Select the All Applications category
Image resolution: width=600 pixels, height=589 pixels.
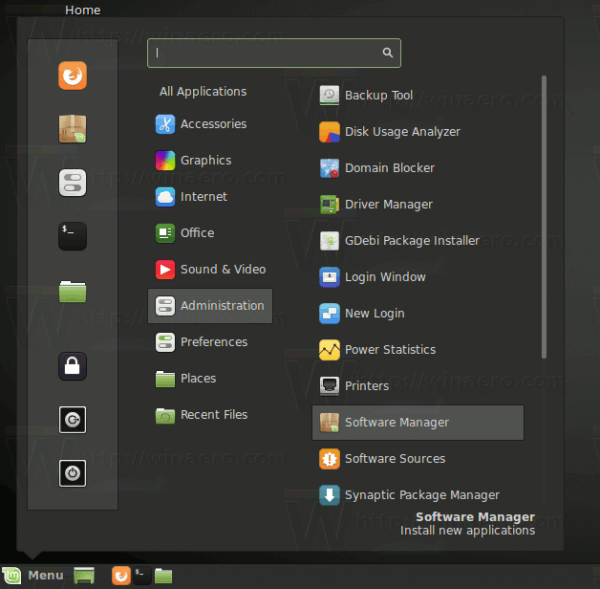point(203,91)
